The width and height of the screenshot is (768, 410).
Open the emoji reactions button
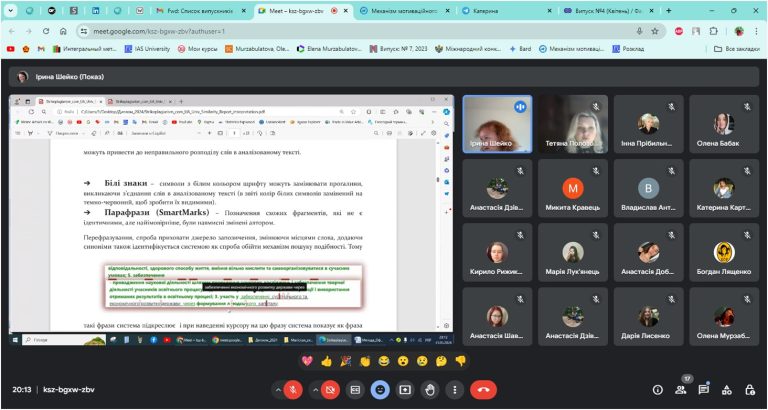(x=380, y=390)
